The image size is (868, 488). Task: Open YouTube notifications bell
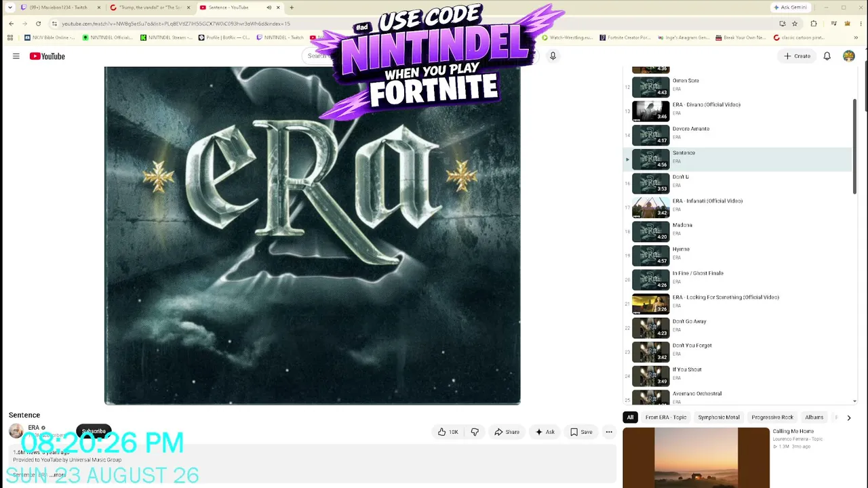click(827, 56)
